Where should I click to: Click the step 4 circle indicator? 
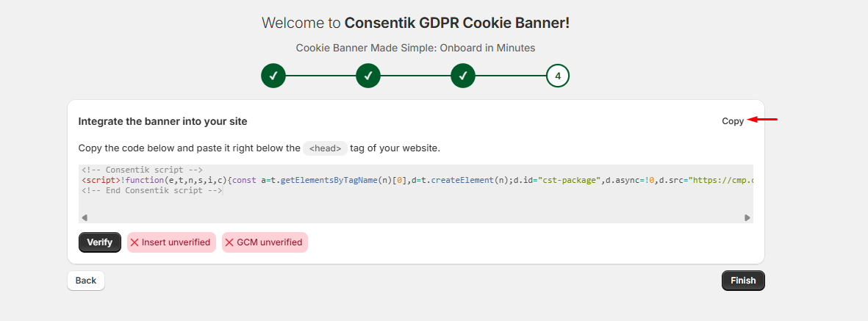click(558, 76)
